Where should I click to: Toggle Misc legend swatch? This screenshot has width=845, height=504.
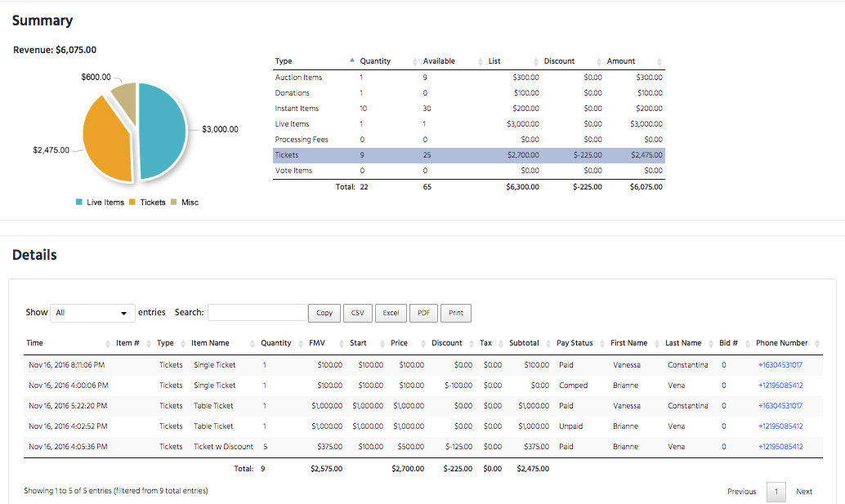[x=173, y=203]
